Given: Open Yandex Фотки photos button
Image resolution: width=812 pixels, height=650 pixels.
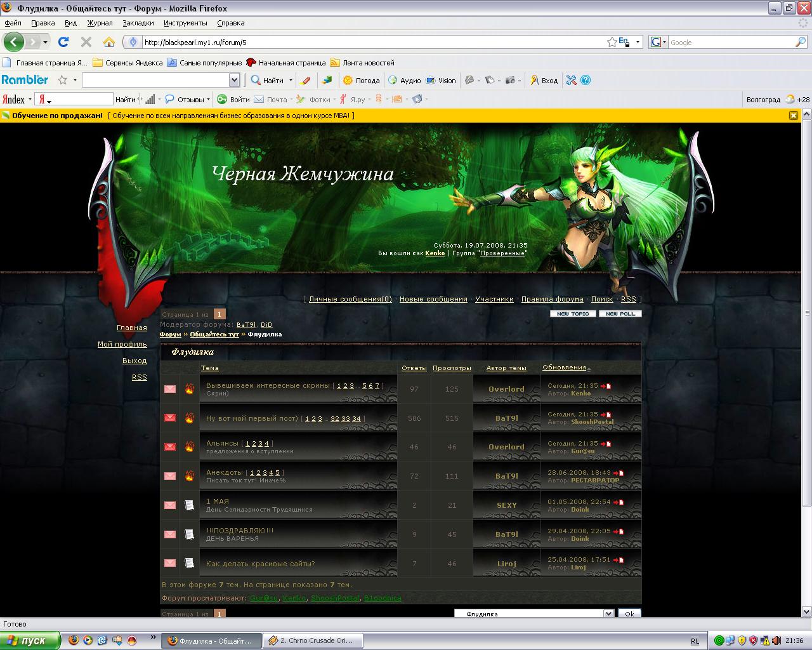Looking at the screenshot, I should 313,99.
